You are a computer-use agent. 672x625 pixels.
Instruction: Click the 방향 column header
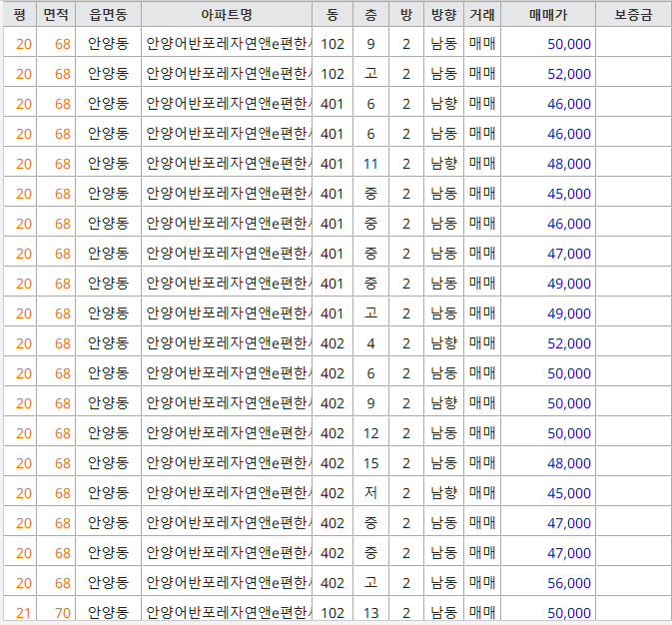point(444,15)
